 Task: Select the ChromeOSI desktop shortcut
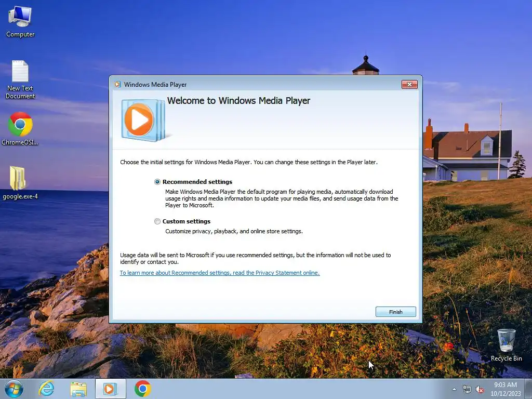tap(20, 129)
